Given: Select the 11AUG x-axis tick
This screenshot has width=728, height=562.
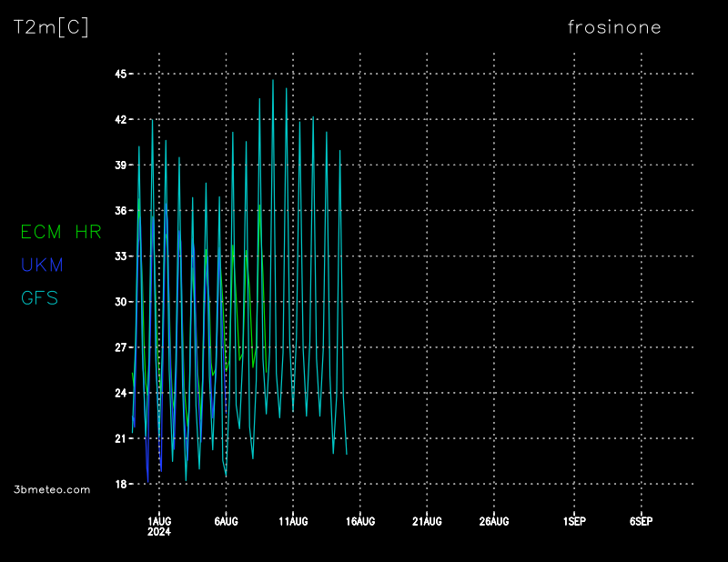Looking at the screenshot, I should (x=293, y=521).
